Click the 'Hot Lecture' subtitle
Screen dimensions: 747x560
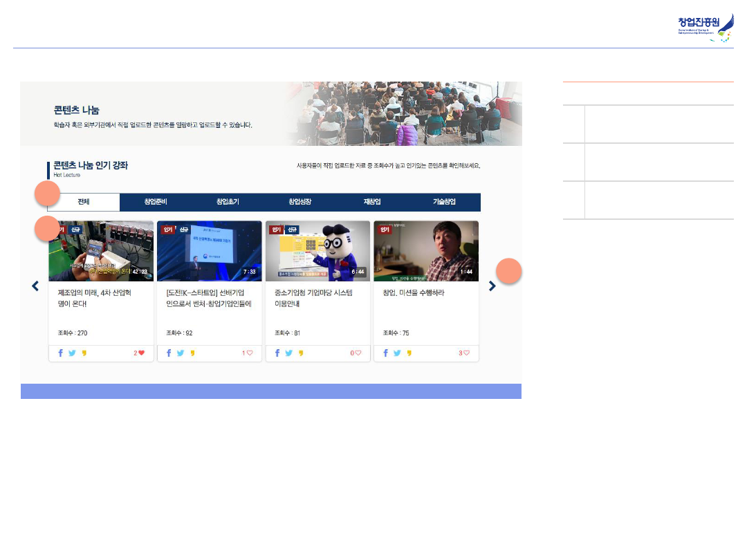pos(66,175)
